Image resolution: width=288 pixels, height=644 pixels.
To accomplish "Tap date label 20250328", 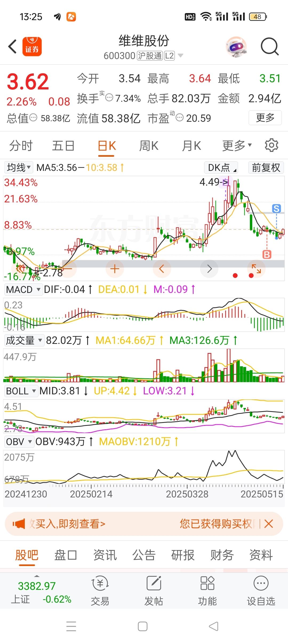I will [187, 494].
